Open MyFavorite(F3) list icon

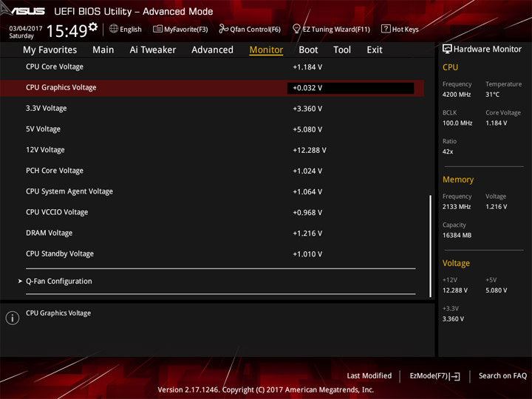pyautogui.click(x=157, y=29)
